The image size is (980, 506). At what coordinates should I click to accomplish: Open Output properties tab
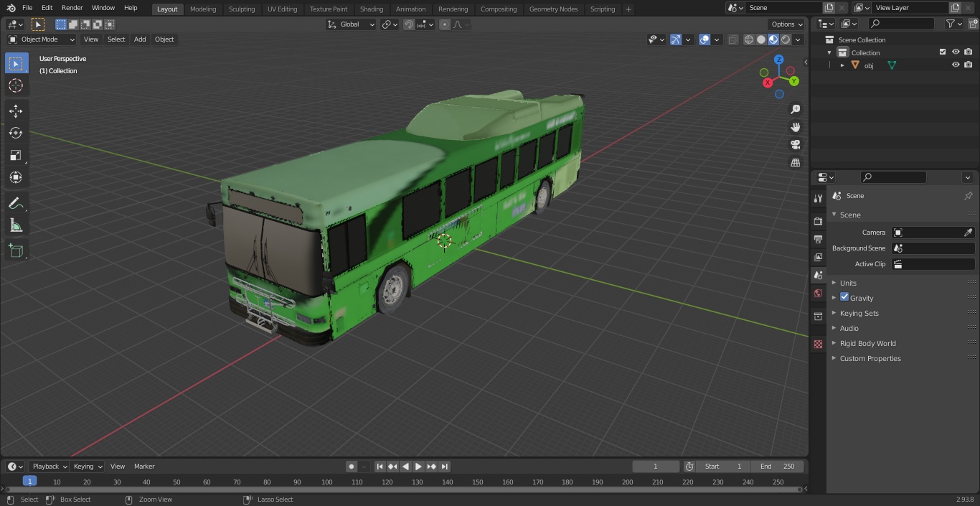818,239
